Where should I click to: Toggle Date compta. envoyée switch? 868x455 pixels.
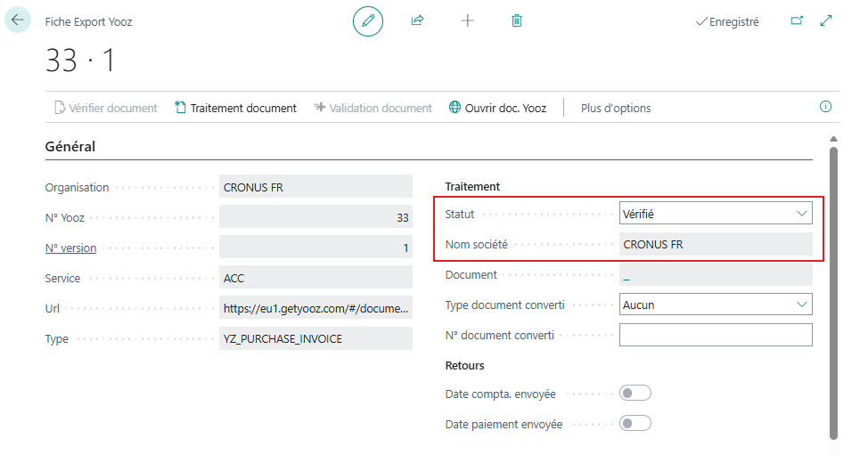point(635,394)
